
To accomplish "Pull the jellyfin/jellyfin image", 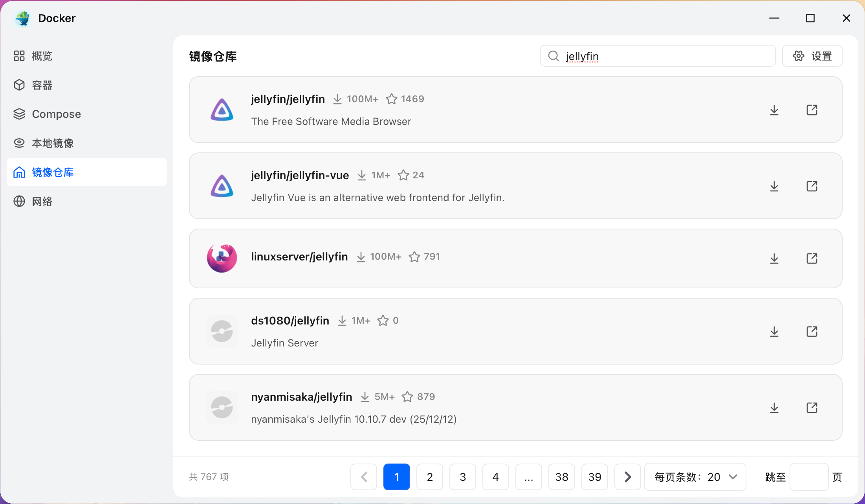I will [x=774, y=110].
